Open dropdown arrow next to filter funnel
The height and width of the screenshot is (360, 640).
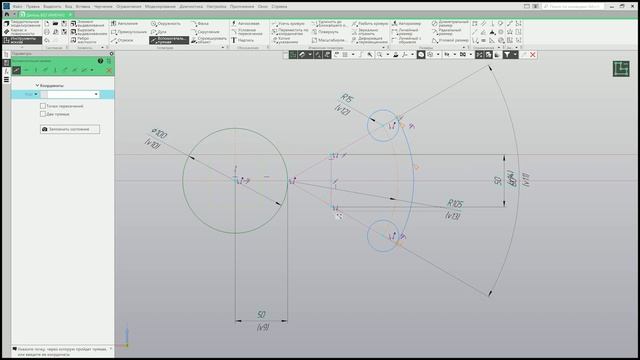coord(515,54)
